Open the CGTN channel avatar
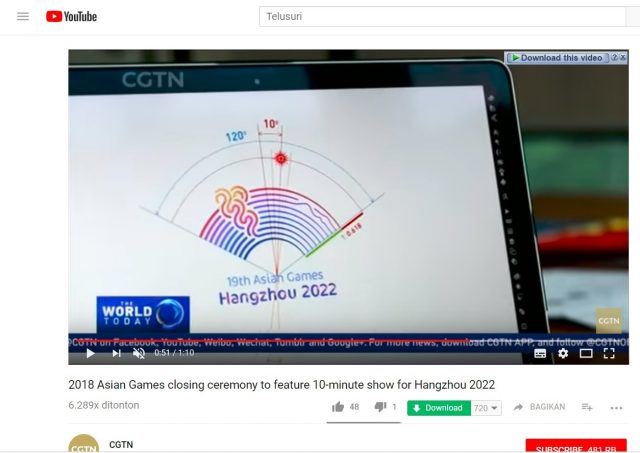The height and width of the screenshot is (453, 640). 84,443
